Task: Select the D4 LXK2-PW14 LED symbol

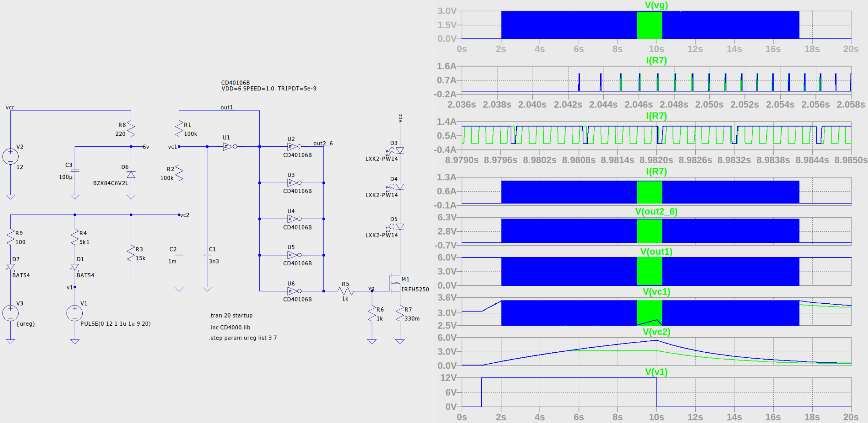Action: [397, 187]
